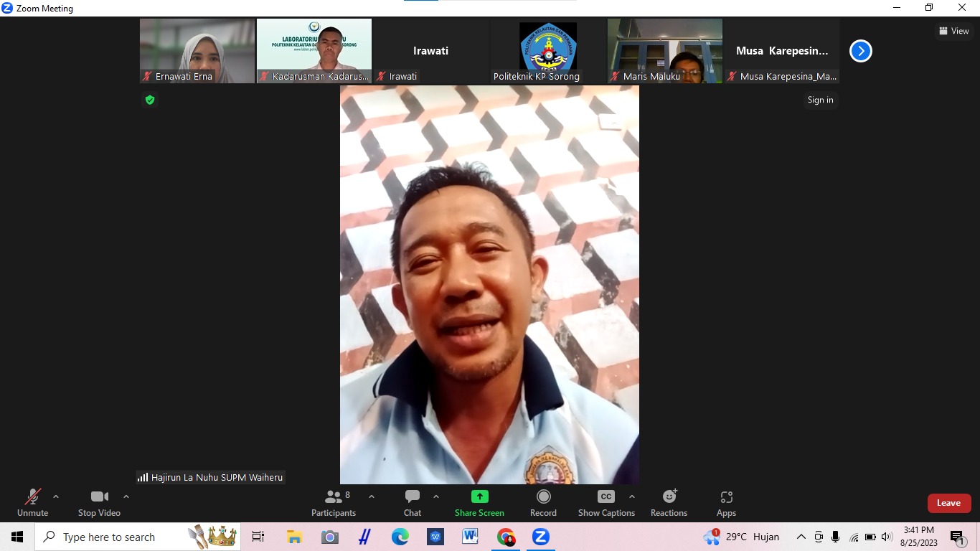Open the chevron next to Participants
The image size is (980, 551).
coord(372,496)
